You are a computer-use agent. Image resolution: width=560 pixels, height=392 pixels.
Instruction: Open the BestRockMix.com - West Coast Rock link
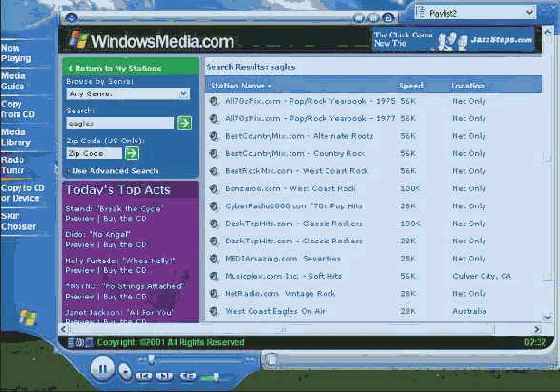296,171
